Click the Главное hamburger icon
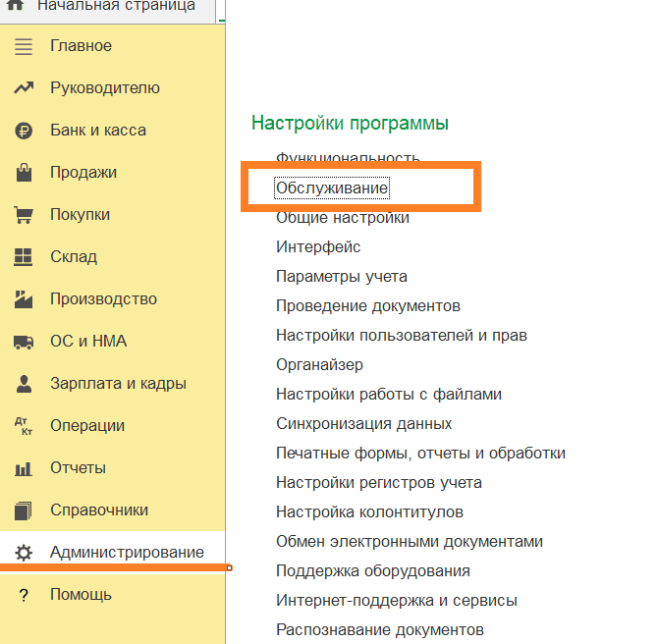The height and width of the screenshot is (644, 658). pyautogui.click(x=24, y=46)
